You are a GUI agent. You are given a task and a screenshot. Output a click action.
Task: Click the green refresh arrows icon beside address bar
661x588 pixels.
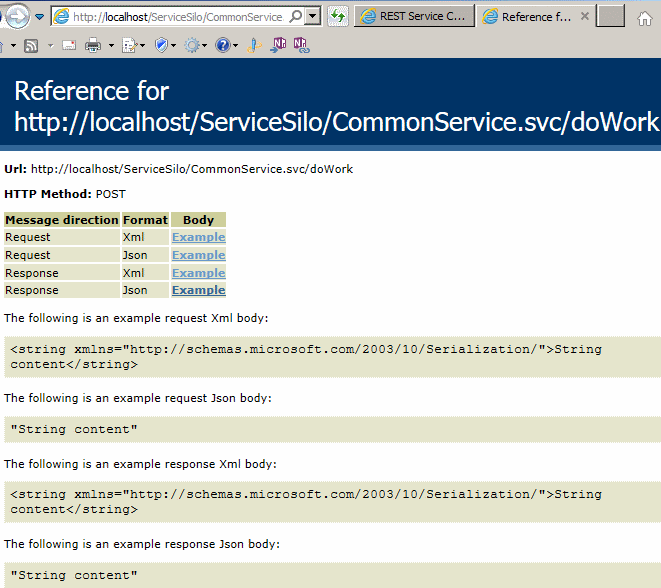(x=338, y=17)
